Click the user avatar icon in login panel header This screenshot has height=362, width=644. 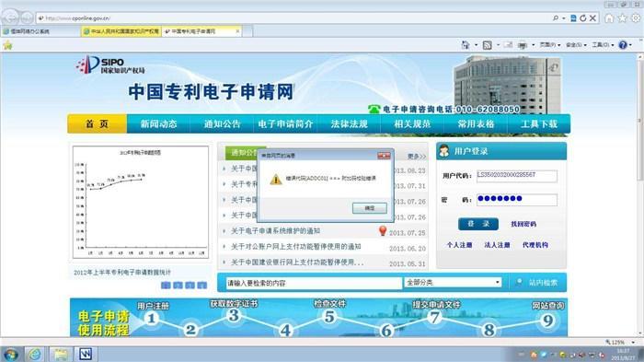pyautogui.click(x=444, y=151)
